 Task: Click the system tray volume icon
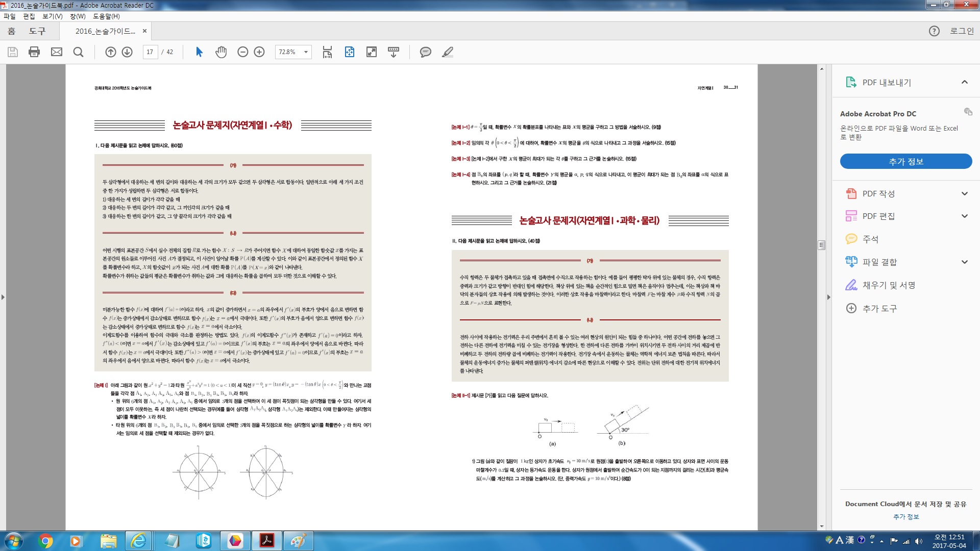919,541
